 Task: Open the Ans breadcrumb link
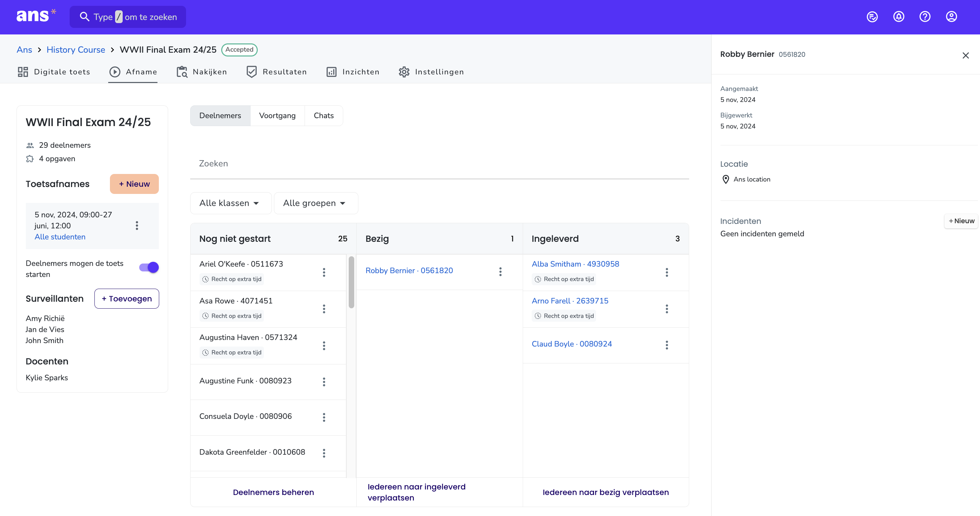(24, 50)
